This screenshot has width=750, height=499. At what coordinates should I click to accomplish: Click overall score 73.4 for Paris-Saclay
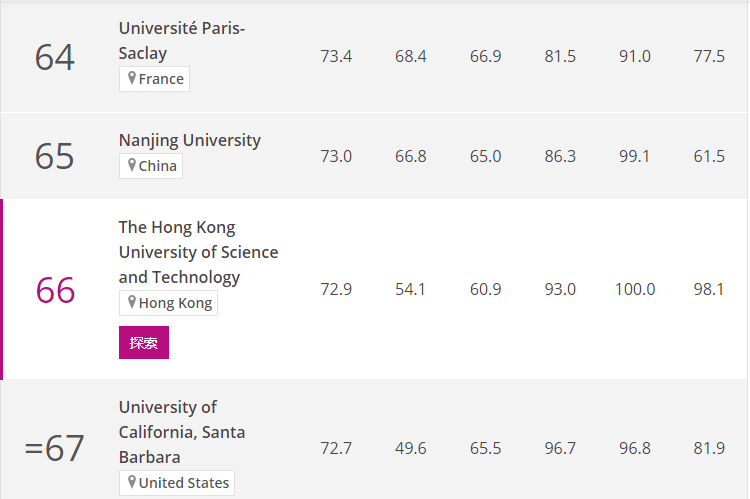point(336,56)
